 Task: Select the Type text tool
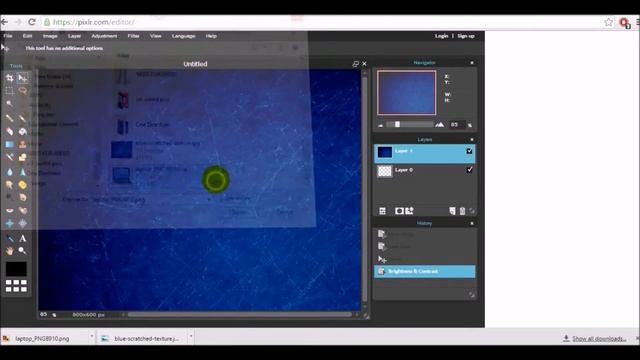tap(23, 239)
